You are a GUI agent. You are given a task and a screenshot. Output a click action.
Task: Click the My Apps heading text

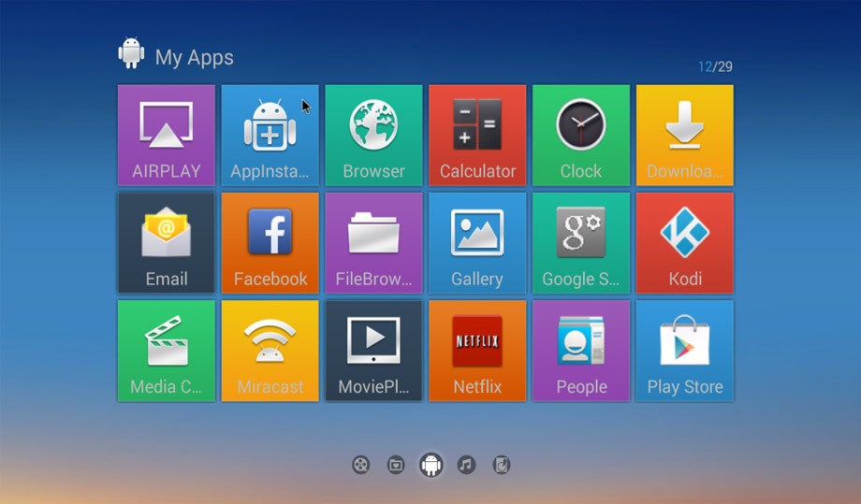195,58
